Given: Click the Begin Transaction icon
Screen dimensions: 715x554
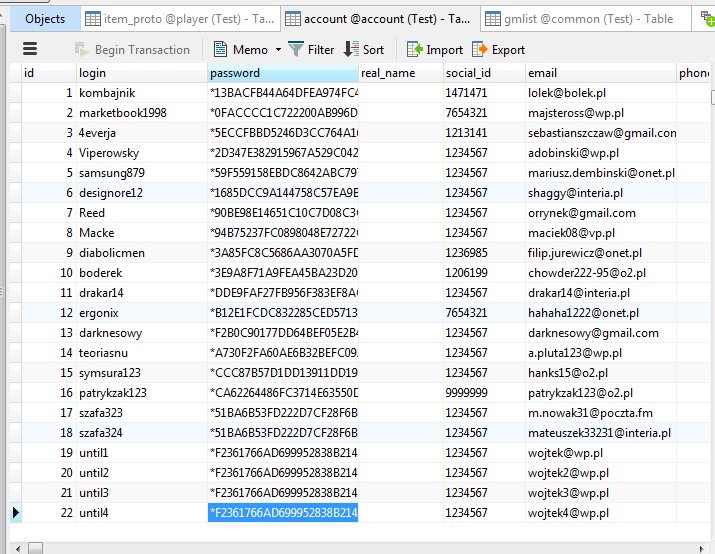Looking at the screenshot, I should click(82, 49).
